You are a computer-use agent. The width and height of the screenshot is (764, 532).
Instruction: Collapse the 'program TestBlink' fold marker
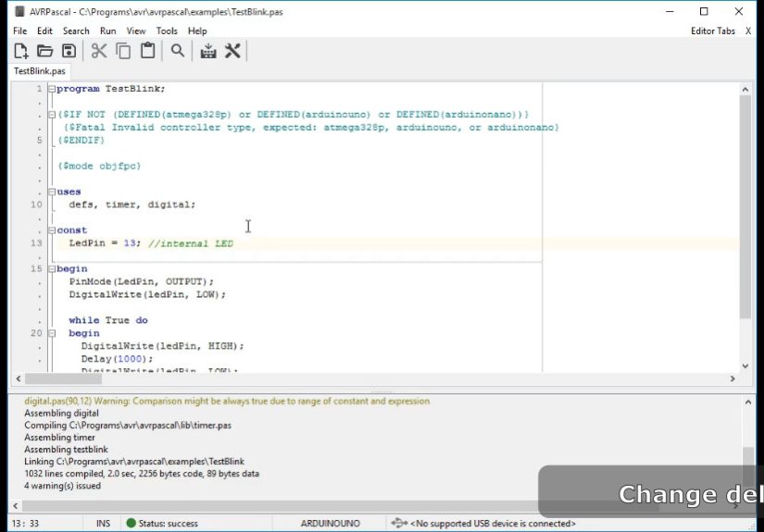coord(52,89)
